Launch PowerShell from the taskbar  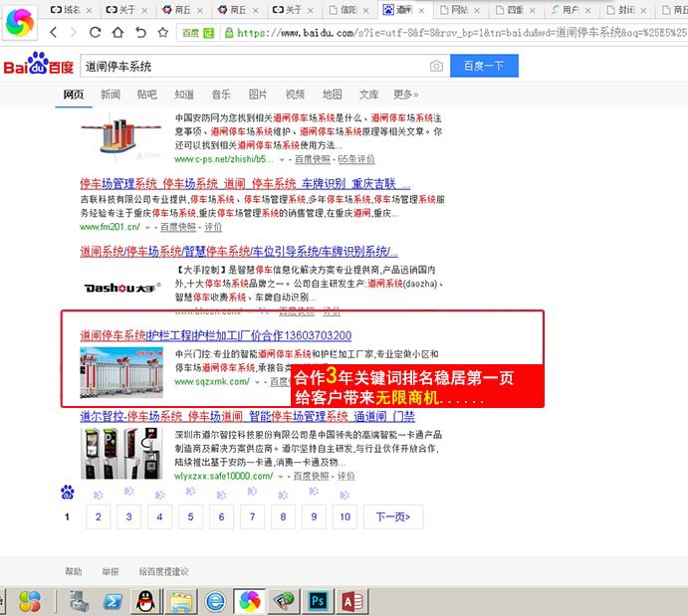tap(113, 601)
